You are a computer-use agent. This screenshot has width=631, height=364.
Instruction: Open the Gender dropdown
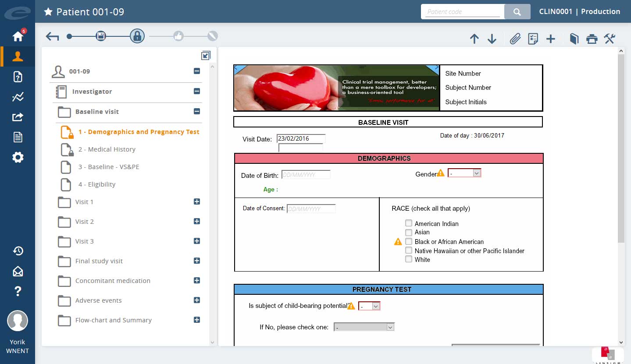pos(464,173)
